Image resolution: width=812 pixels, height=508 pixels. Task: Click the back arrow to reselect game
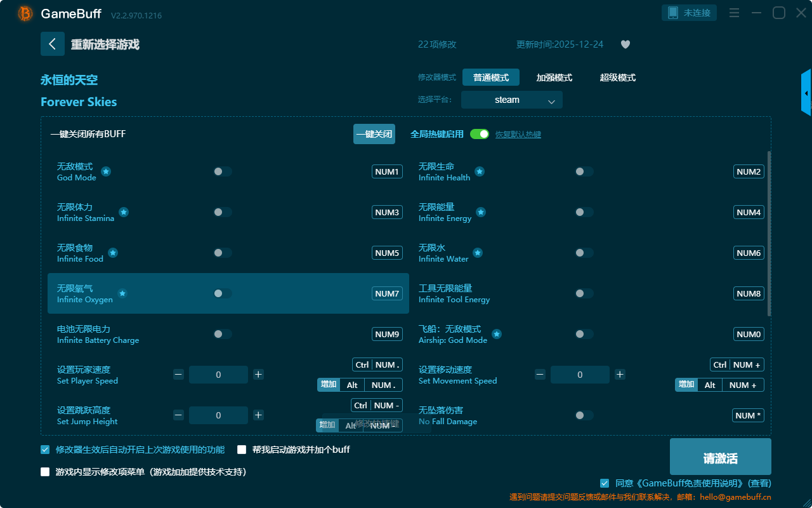point(53,44)
